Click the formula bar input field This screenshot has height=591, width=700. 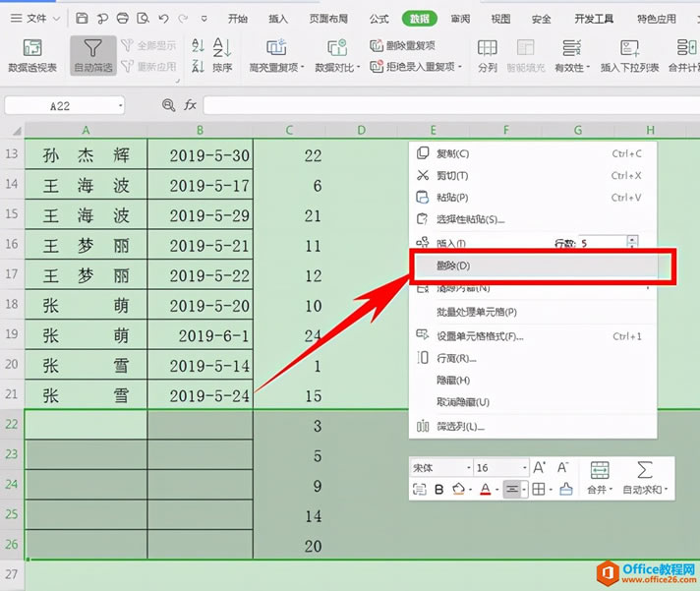(451, 106)
